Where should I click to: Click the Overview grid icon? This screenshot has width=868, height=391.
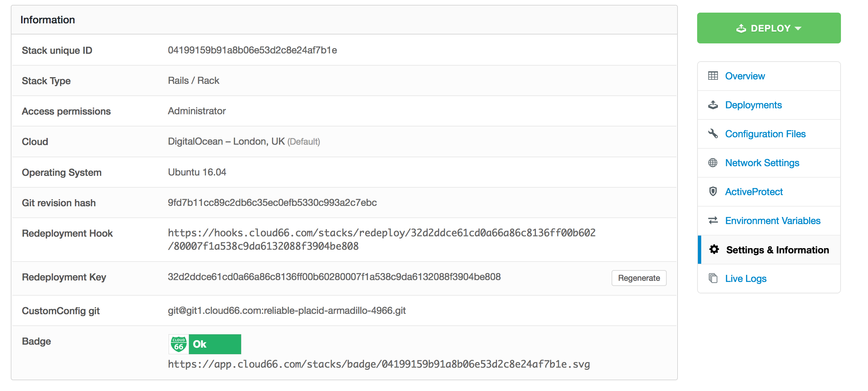(713, 76)
